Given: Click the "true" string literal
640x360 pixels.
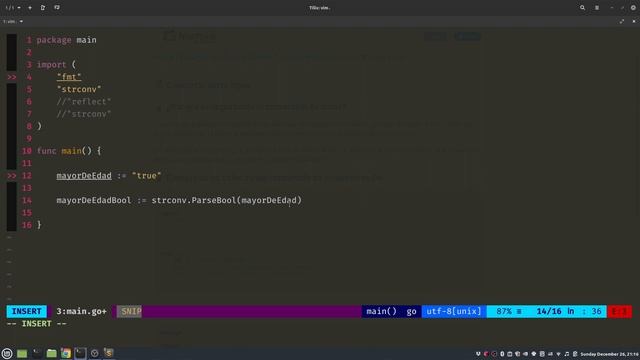Looking at the screenshot, I should click(x=147, y=176).
